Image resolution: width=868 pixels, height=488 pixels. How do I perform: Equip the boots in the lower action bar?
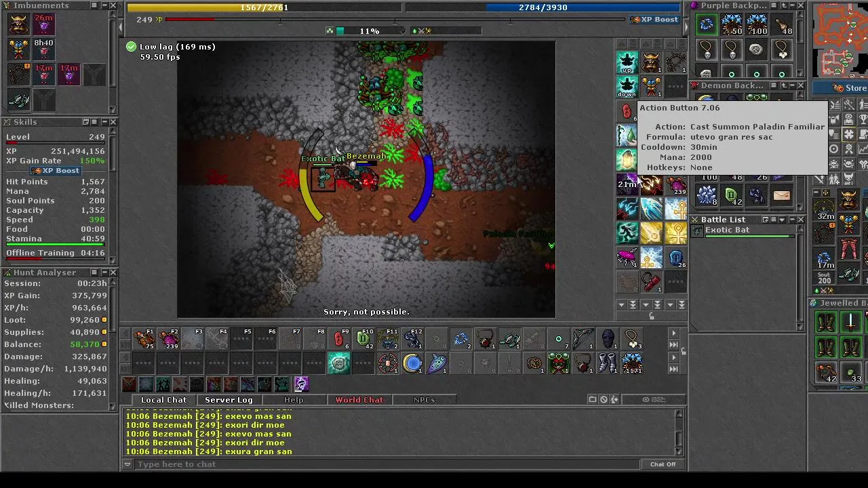tap(608, 364)
